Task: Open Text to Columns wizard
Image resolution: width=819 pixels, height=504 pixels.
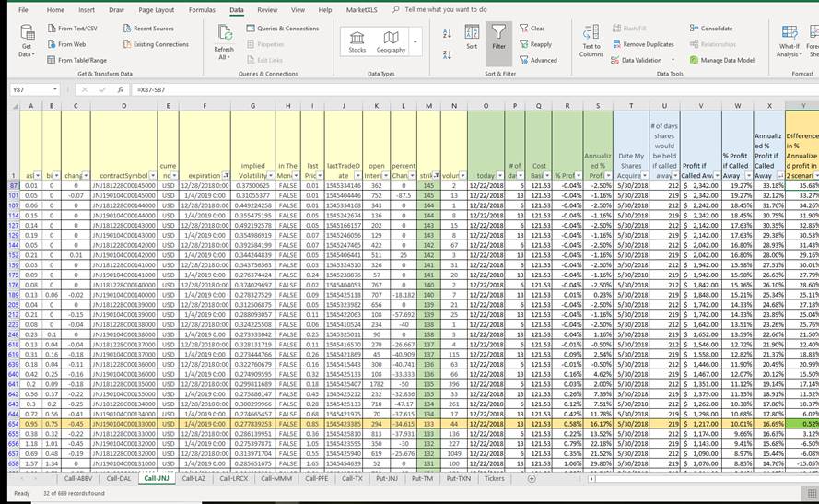Action: point(591,41)
